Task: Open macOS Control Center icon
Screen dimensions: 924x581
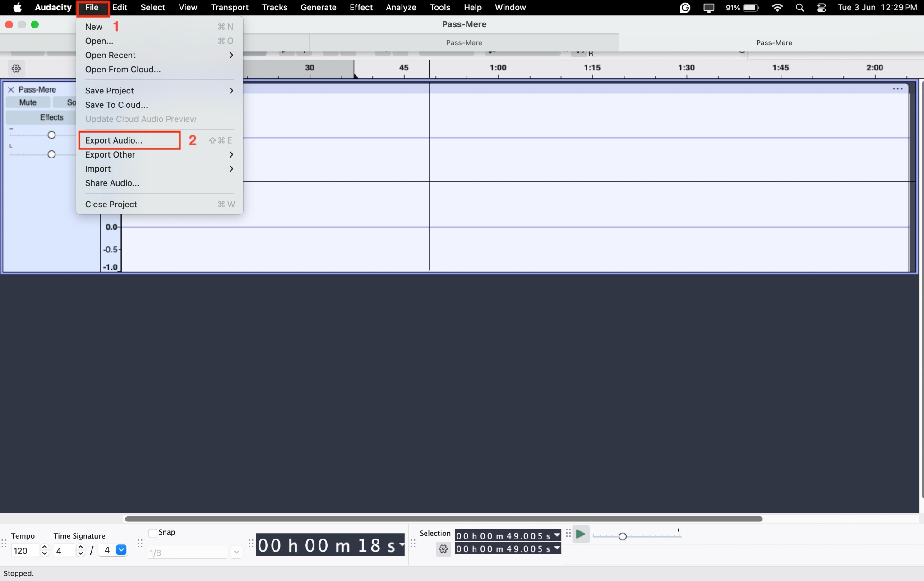Action: point(821,8)
